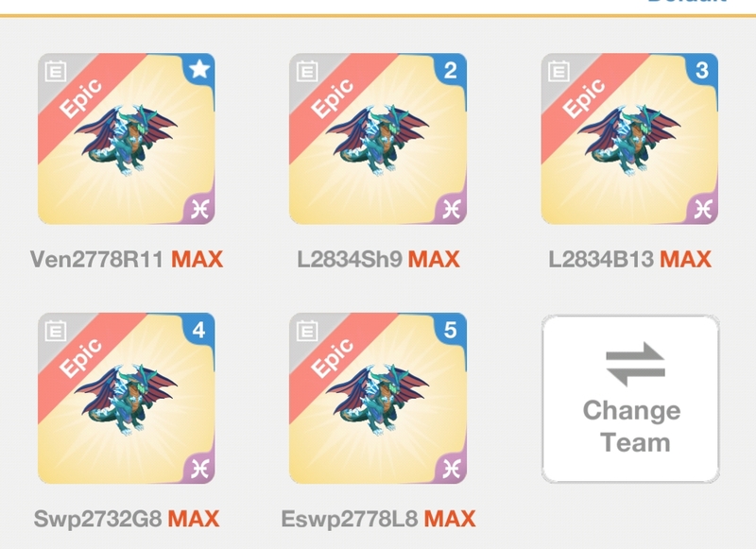This screenshot has width=756, height=549.
Task: Tap the star leader badge on first dragon
Action: click(199, 69)
